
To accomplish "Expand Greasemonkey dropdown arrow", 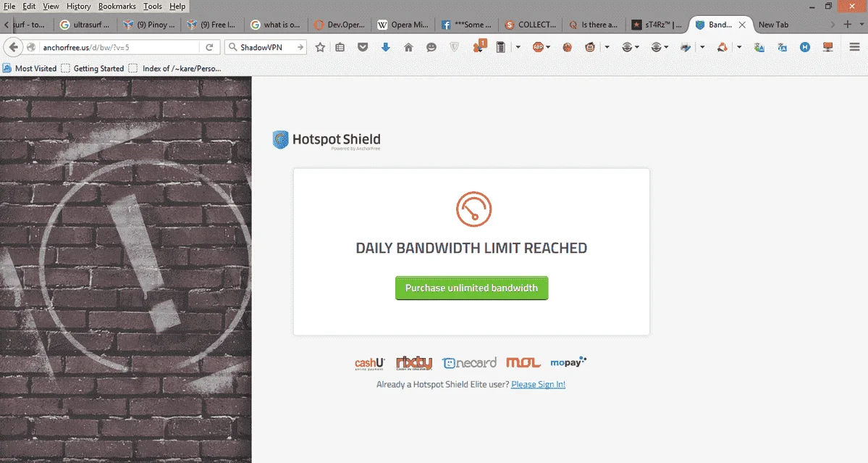I will pos(607,48).
